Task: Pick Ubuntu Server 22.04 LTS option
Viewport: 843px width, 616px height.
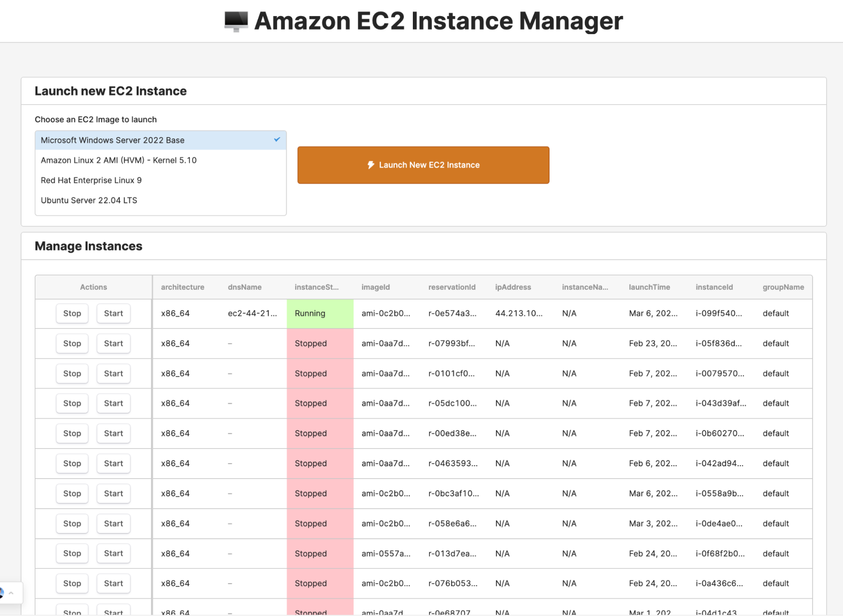Action: (x=89, y=200)
